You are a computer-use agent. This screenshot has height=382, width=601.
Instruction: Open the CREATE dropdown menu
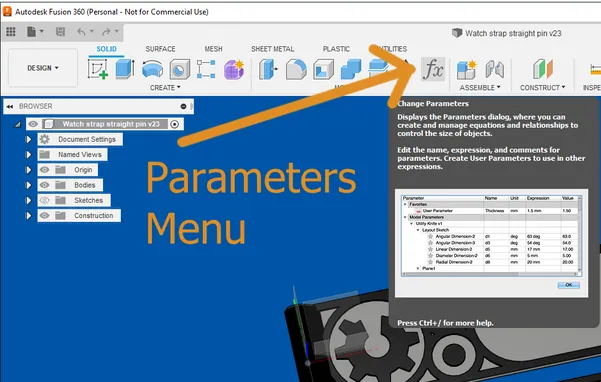click(x=165, y=88)
